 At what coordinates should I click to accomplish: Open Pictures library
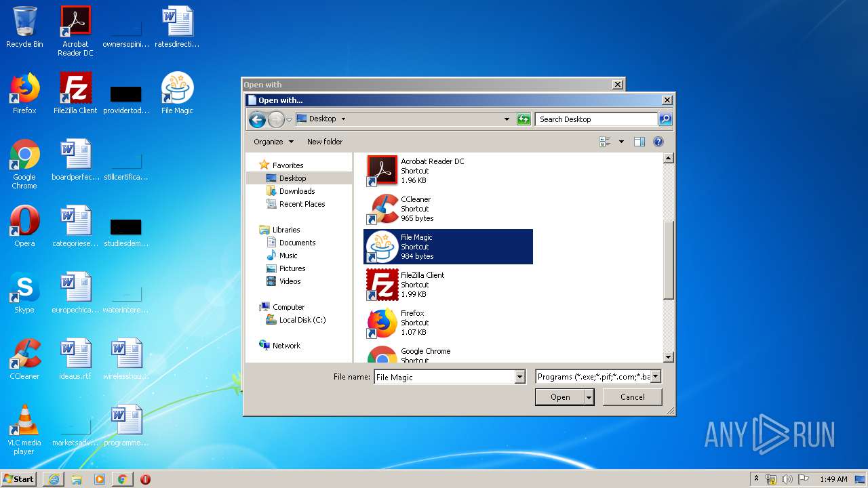tap(292, 268)
